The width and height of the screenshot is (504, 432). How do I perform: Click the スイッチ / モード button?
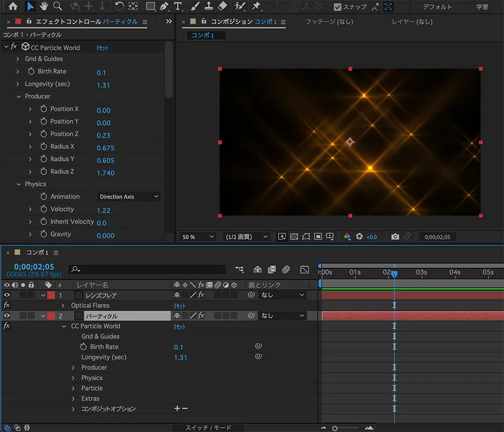(208, 428)
